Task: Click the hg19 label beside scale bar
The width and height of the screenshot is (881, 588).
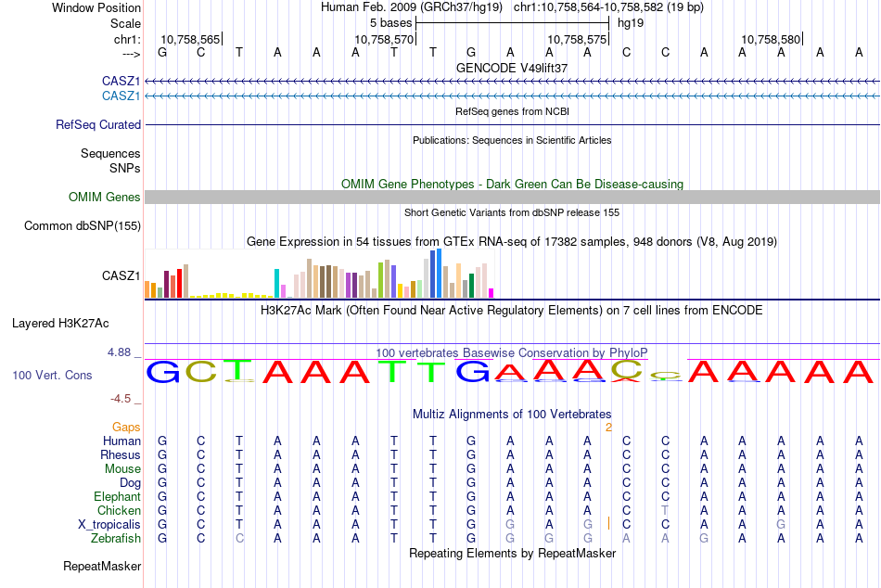Action: point(631,23)
